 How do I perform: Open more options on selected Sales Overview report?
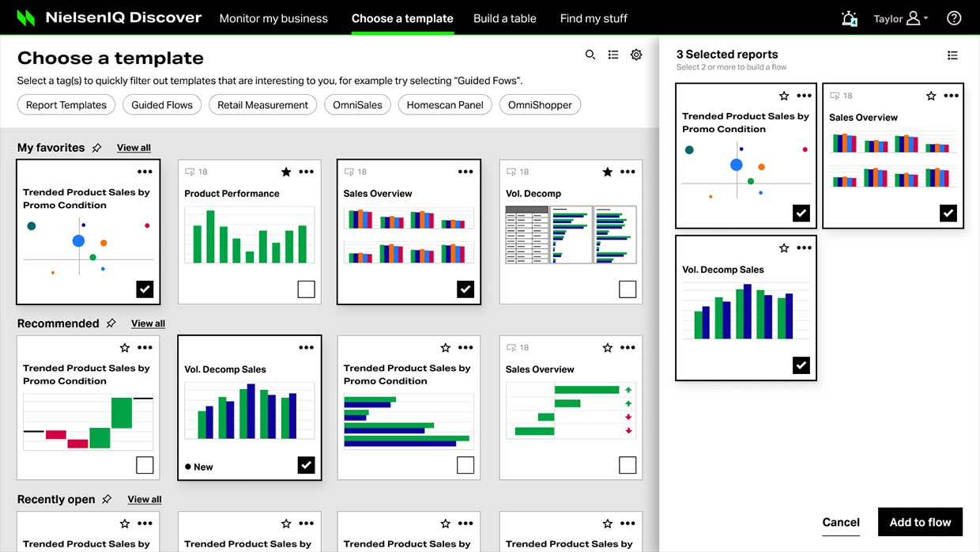pyautogui.click(x=952, y=96)
